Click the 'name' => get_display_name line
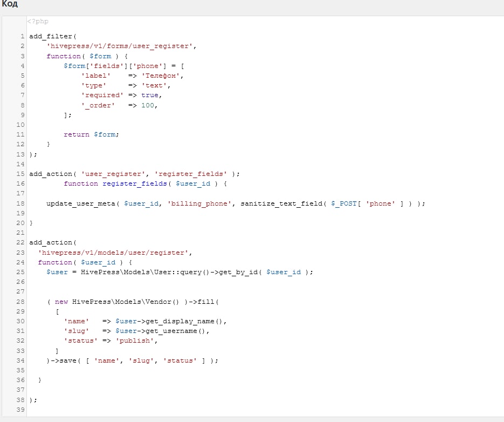The width and height of the screenshot is (504, 422). (x=146, y=321)
